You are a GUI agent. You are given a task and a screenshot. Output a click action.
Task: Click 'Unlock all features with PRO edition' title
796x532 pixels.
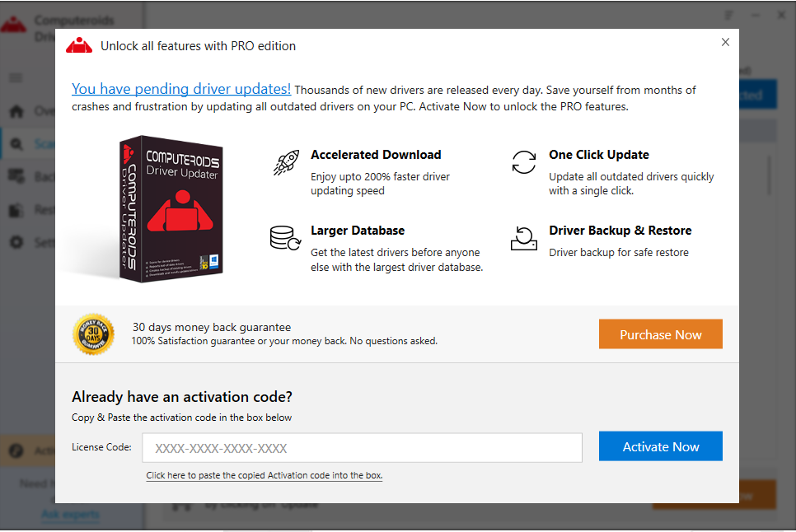pyautogui.click(x=198, y=45)
